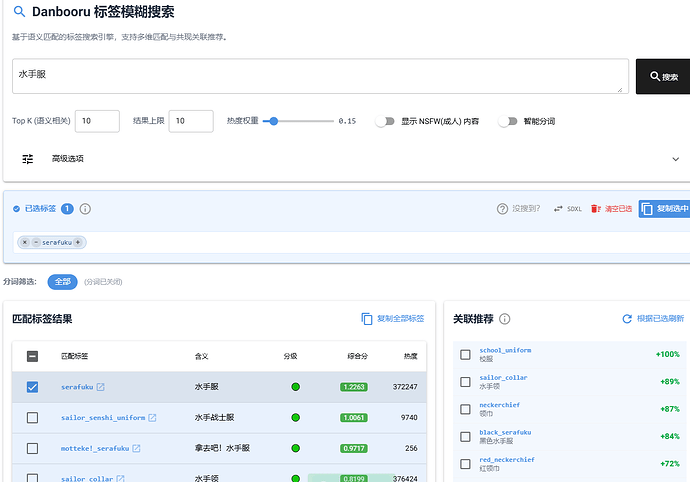
Task: Open the school_uniform recommended tag link
Action: click(x=505, y=350)
